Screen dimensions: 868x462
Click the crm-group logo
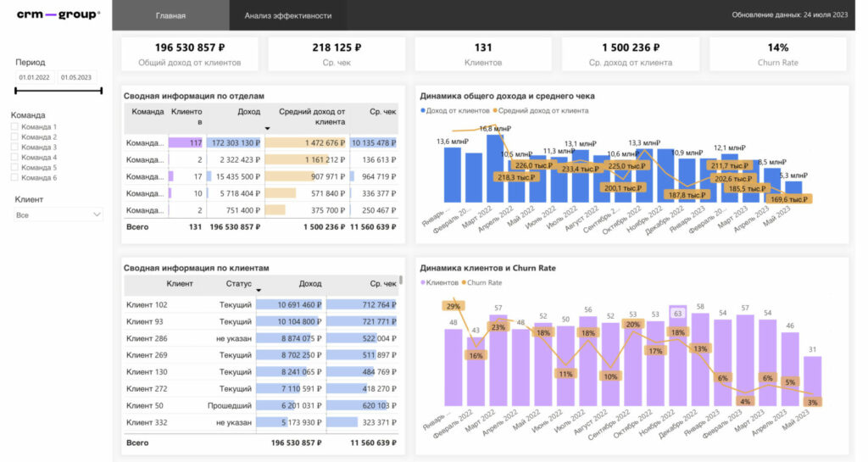(58, 14)
